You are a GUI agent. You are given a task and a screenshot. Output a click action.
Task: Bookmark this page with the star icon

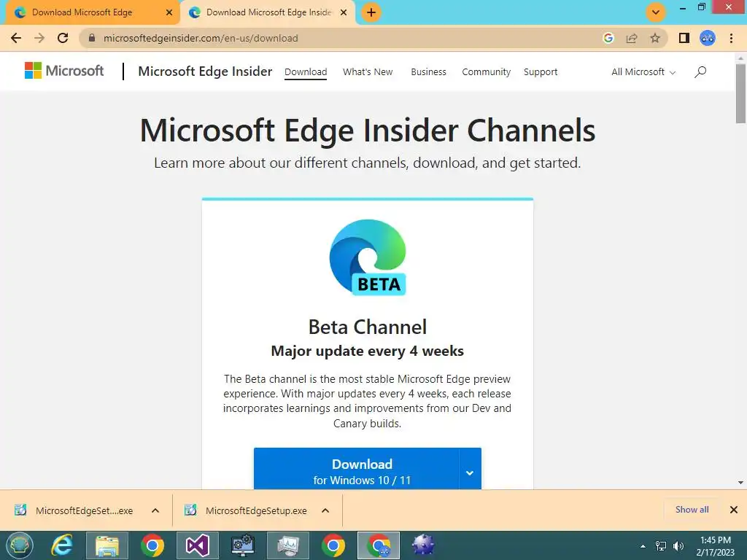click(655, 38)
